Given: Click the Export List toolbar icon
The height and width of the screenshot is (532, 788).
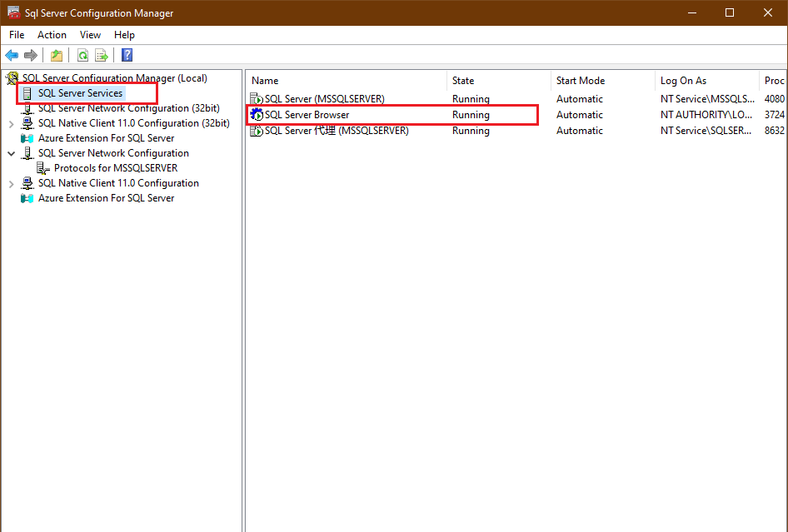Looking at the screenshot, I should (x=102, y=55).
